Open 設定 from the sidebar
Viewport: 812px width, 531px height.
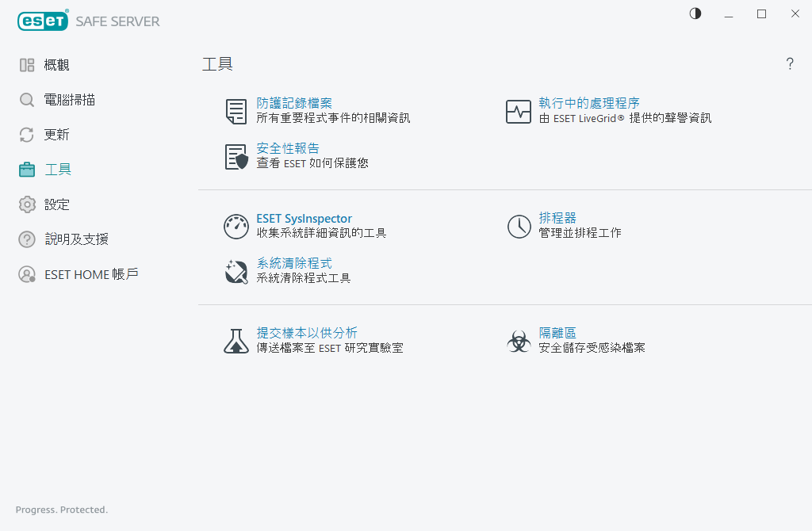(x=57, y=204)
